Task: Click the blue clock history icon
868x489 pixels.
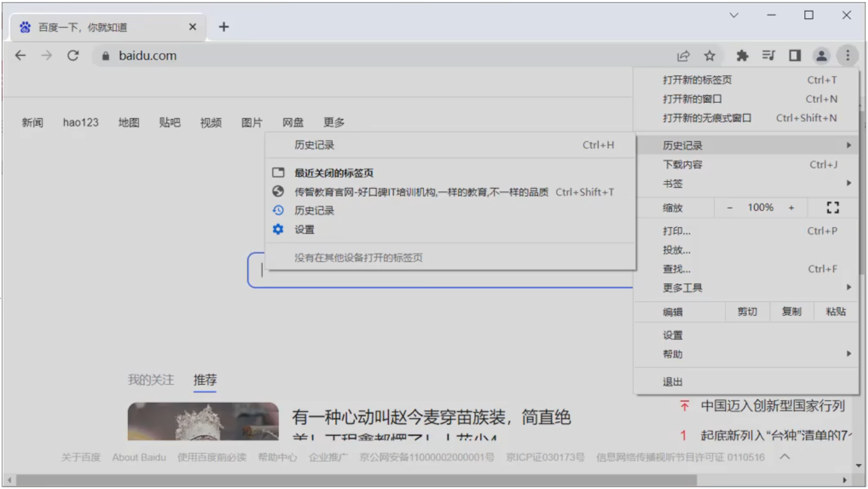Action: tap(278, 210)
